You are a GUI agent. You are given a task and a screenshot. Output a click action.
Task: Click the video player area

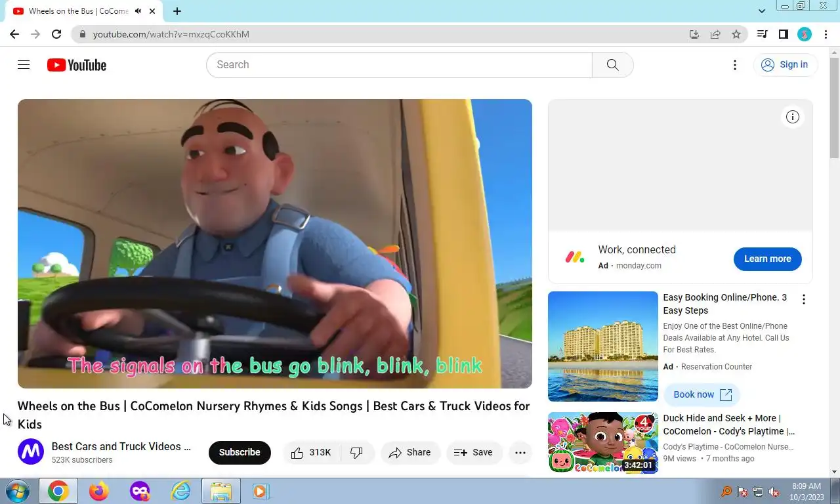(275, 243)
